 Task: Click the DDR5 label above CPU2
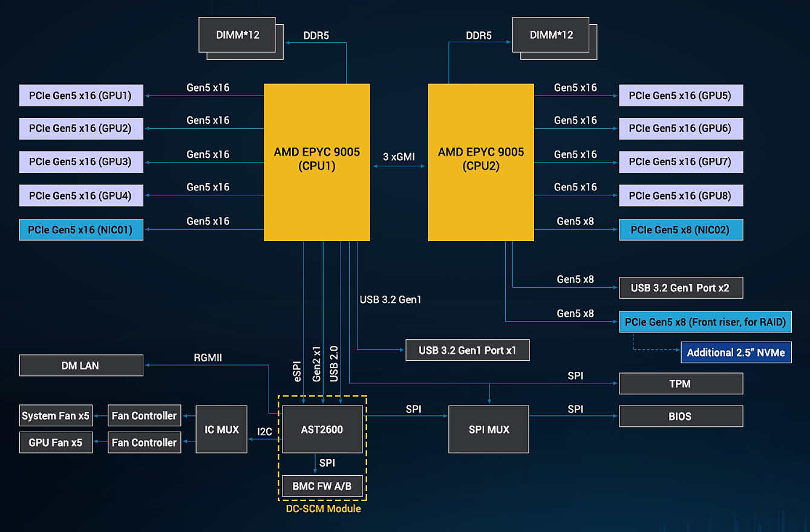pyautogui.click(x=478, y=36)
